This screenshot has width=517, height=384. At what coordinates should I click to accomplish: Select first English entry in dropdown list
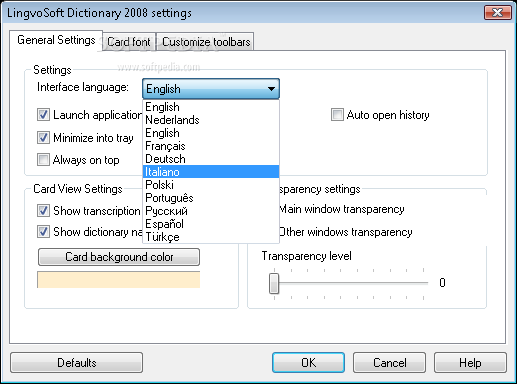click(211, 107)
